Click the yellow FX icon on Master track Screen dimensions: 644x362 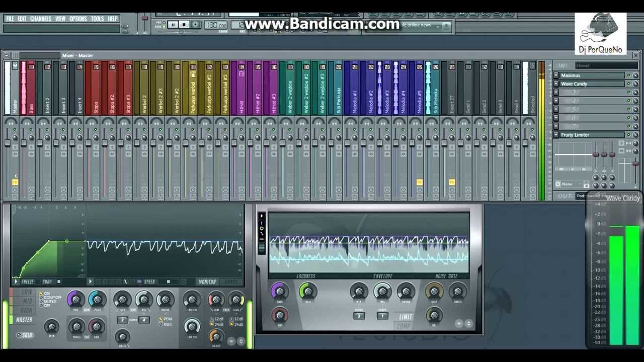(x=15, y=182)
